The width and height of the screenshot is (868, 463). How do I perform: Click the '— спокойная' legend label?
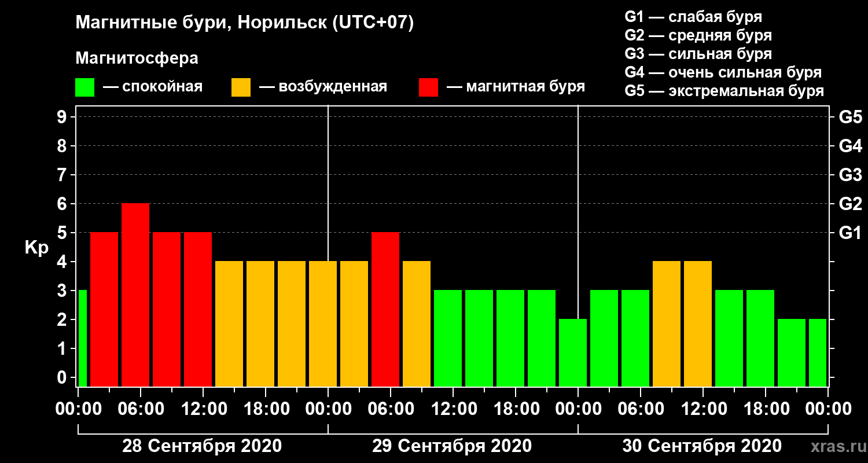pyautogui.click(x=153, y=87)
